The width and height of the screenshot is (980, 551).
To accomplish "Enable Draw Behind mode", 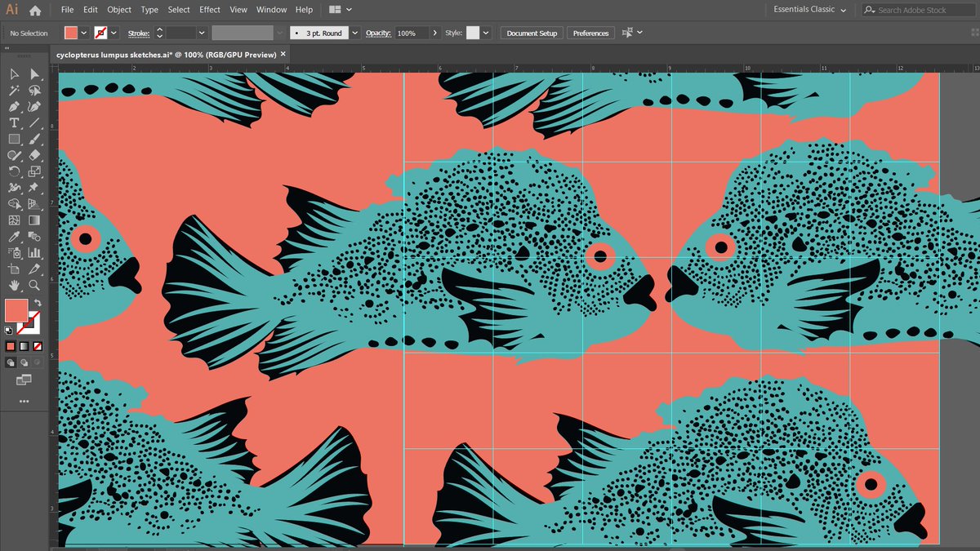I will (x=24, y=361).
